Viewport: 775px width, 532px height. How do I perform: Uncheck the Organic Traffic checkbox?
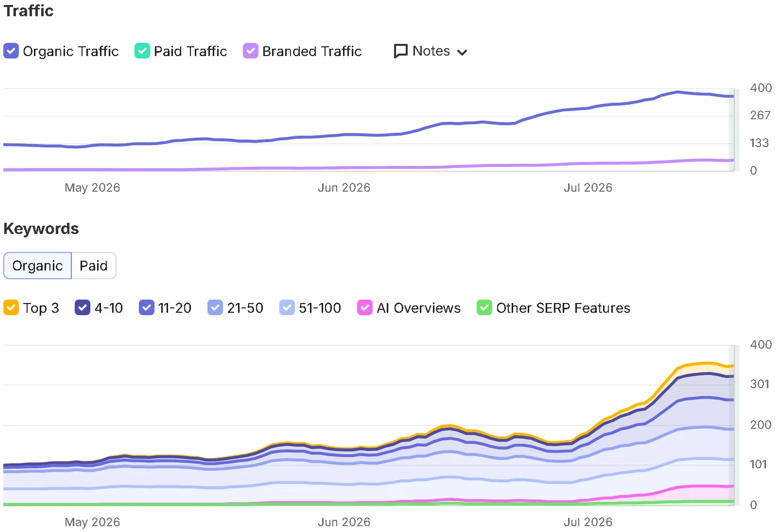click(11, 51)
